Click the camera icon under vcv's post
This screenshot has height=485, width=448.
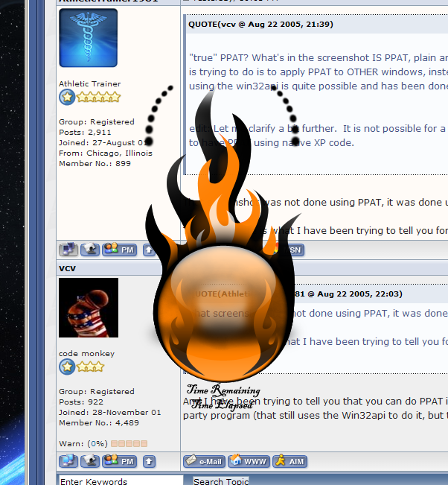[x=90, y=461]
